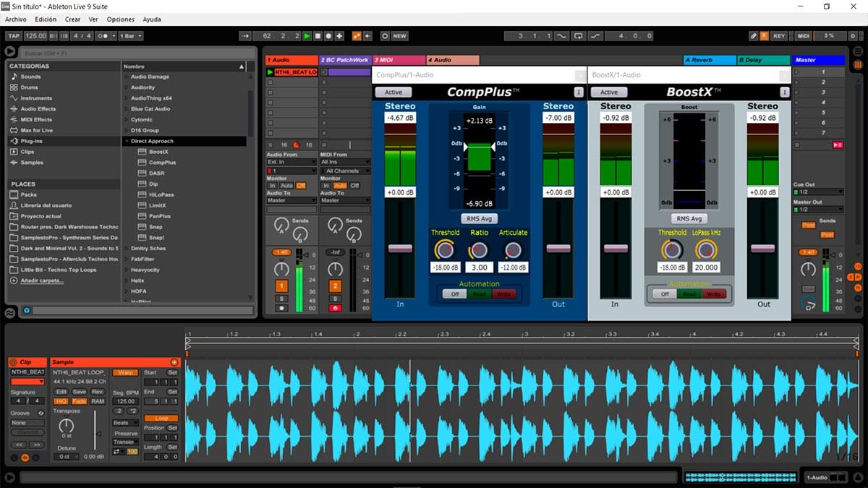This screenshot has width=868, height=488.
Task: Open the Samples category in browser
Action: tap(30, 163)
